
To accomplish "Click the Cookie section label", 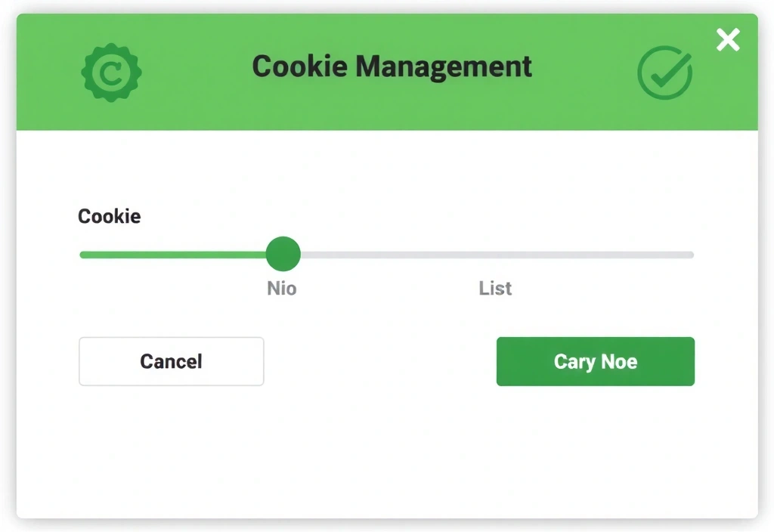I will click(x=108, y=216).
